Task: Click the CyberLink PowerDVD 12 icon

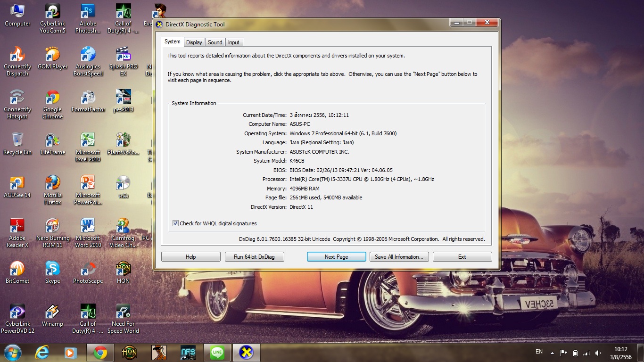Action: (x=17, y=319)
